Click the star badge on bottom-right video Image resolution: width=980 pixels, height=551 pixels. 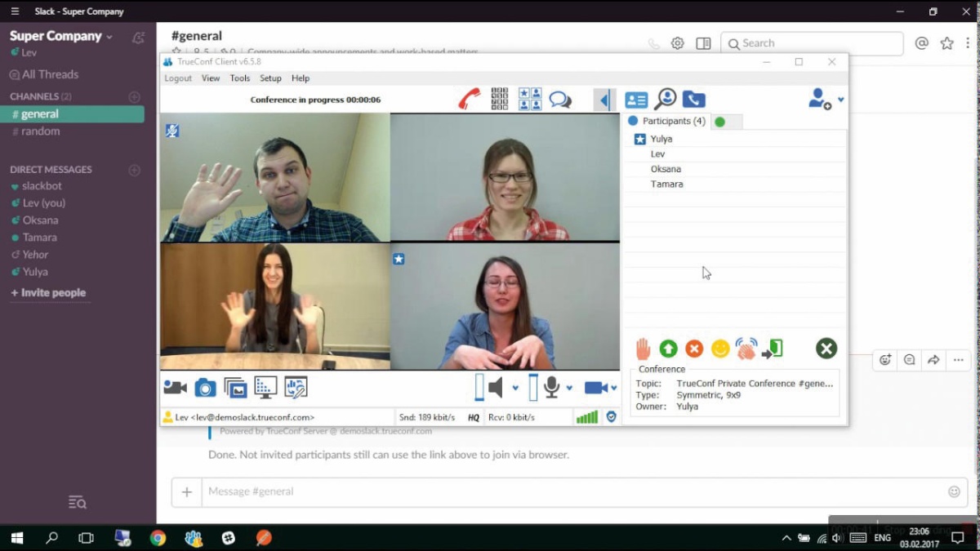[399, 259]
